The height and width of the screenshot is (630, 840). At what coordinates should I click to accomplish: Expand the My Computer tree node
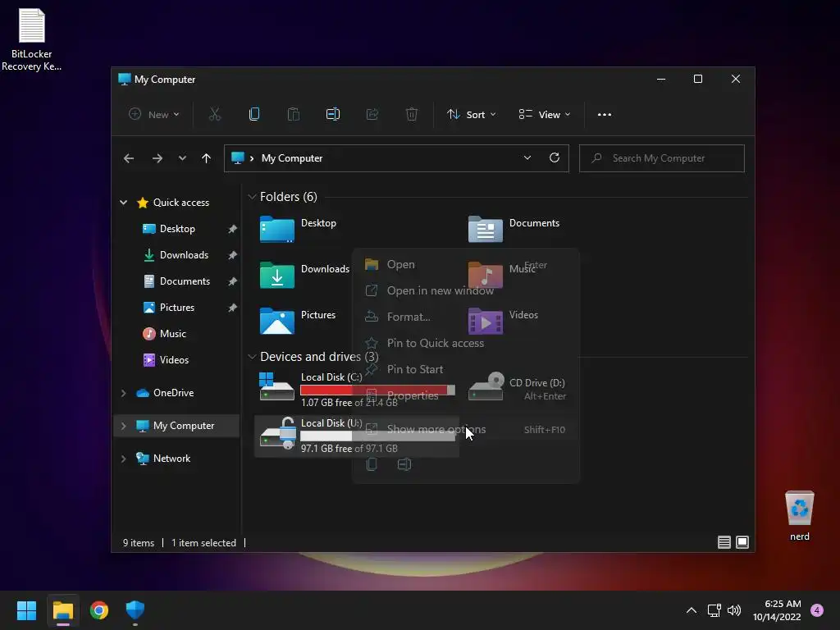point(124,426)
